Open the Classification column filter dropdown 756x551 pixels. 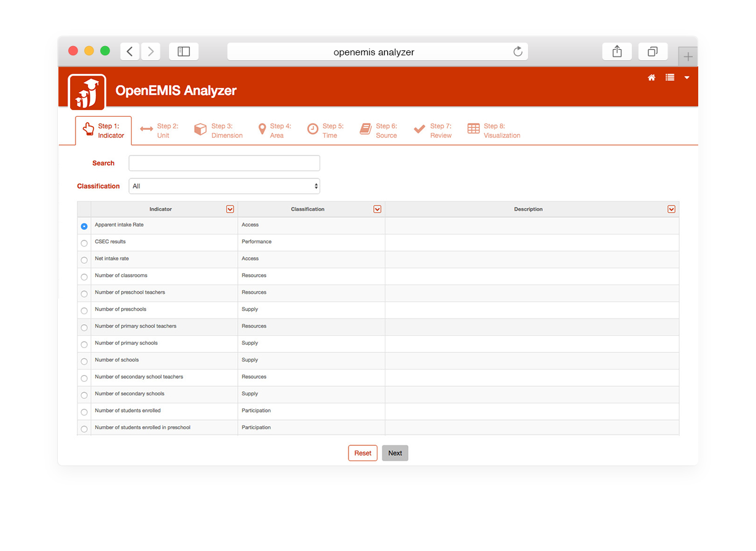point(377,209)
